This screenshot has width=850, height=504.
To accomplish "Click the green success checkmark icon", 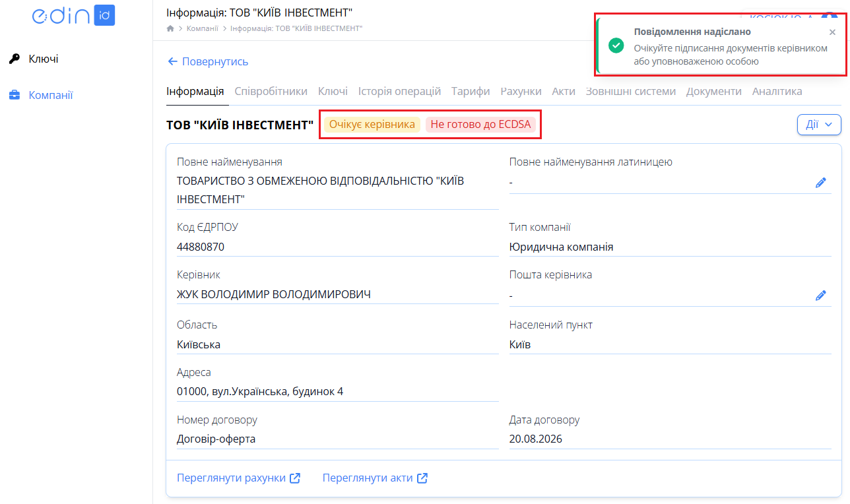I will pos(616,46).
